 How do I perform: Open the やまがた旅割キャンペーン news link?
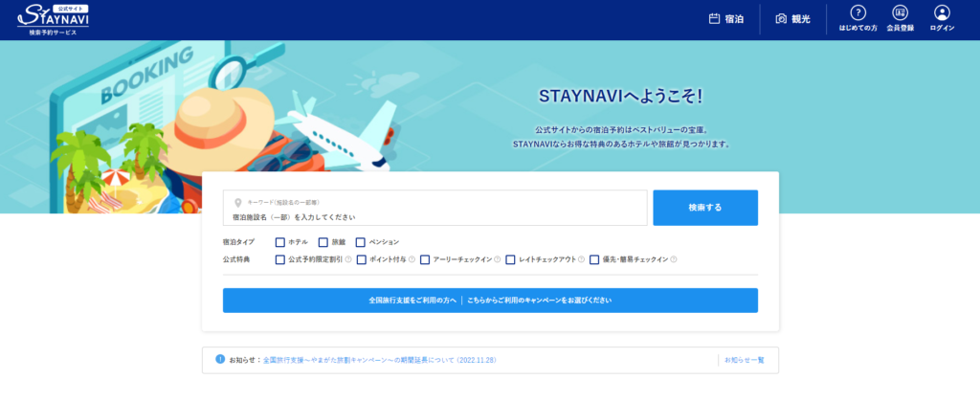click(379, 361)
